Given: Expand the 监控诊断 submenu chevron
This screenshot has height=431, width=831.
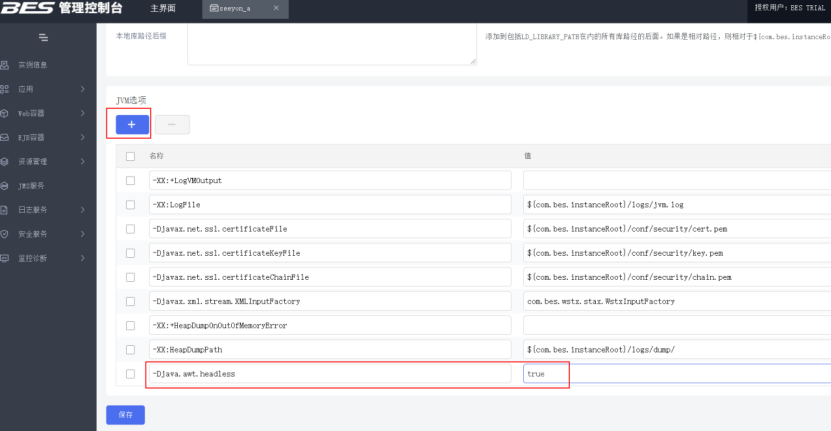Looking at the screenshot, I should [82, 257].
